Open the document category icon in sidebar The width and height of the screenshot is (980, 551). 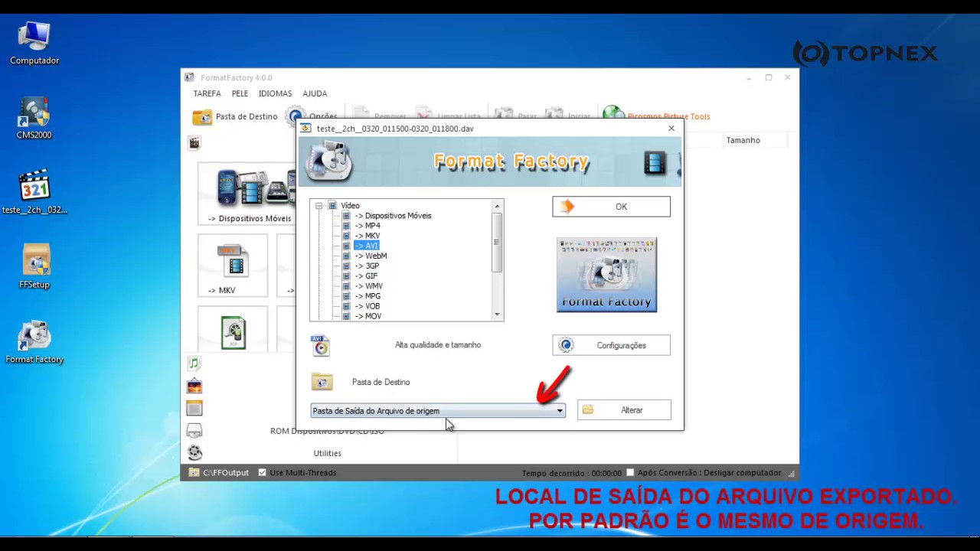pos(194,408)
